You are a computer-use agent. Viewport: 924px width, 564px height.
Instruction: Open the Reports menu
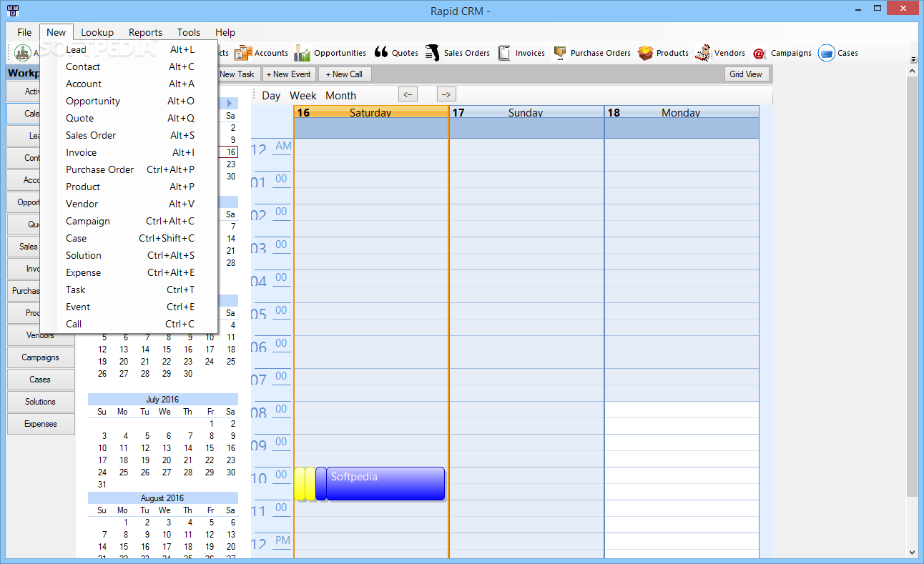coord(145,32)
